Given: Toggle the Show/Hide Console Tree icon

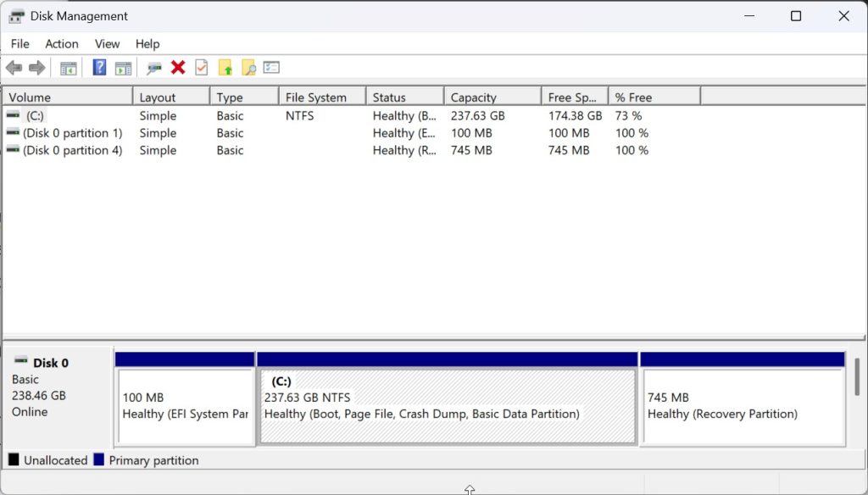Looking at the screenshot, I should pos(69,68).
